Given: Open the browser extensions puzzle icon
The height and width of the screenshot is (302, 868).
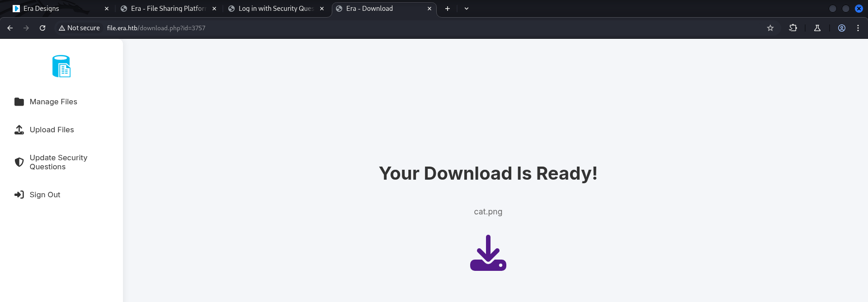Looking at the screenshot, I should 793,28.
